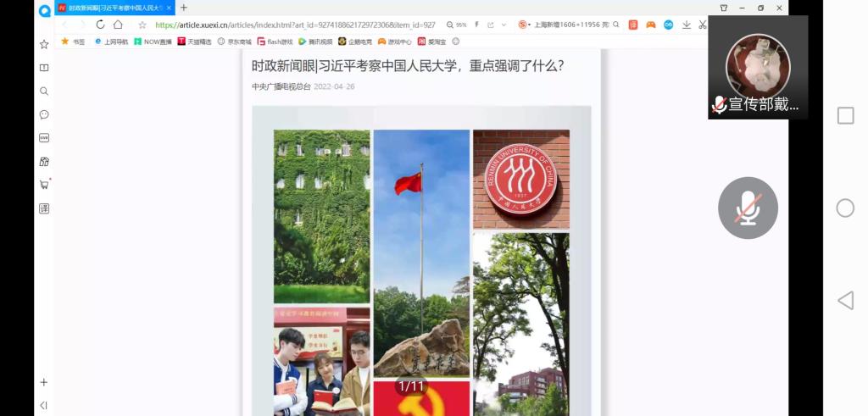Click the article URL address field
Screen dimensions: 868x416
(297, 25)
